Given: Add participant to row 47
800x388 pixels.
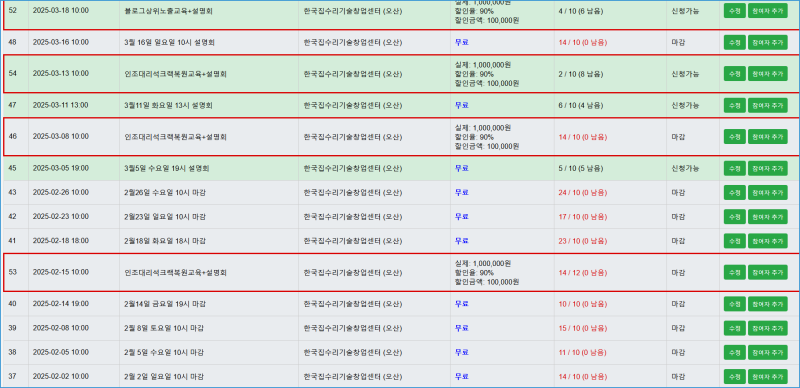Looking at the screenshot, I should (x=768, y=105).
